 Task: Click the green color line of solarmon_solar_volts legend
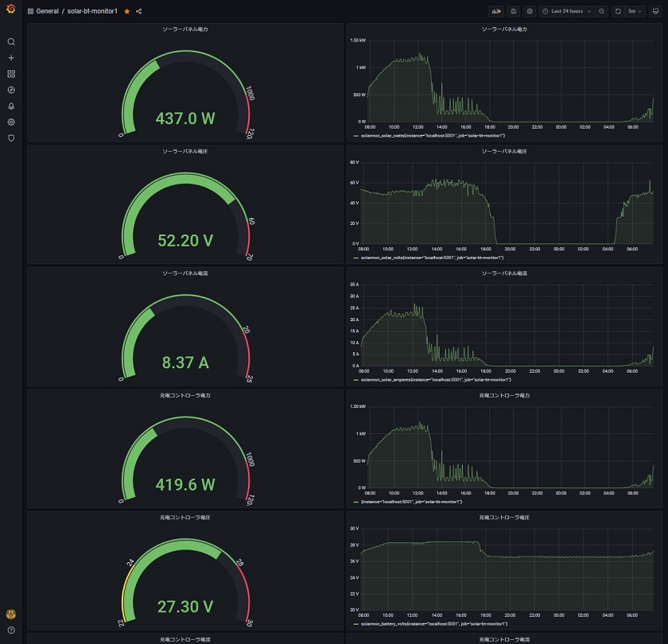click(355, 258)
